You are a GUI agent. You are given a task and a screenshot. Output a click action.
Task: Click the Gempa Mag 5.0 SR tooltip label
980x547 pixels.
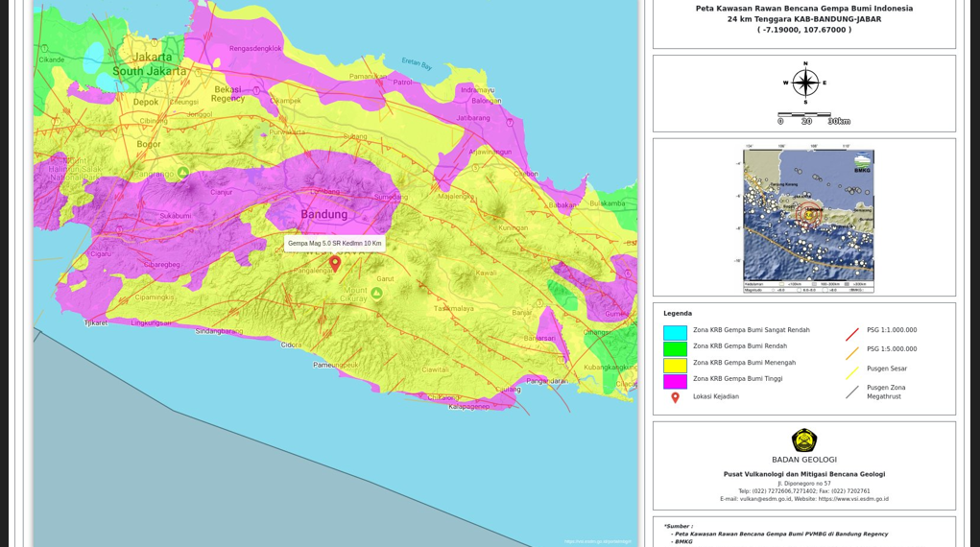334,244
